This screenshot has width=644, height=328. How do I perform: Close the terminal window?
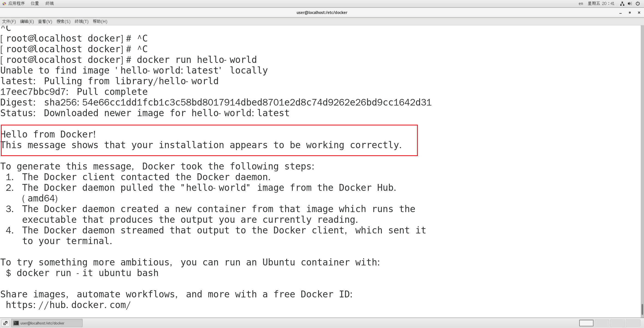(639, 13)
